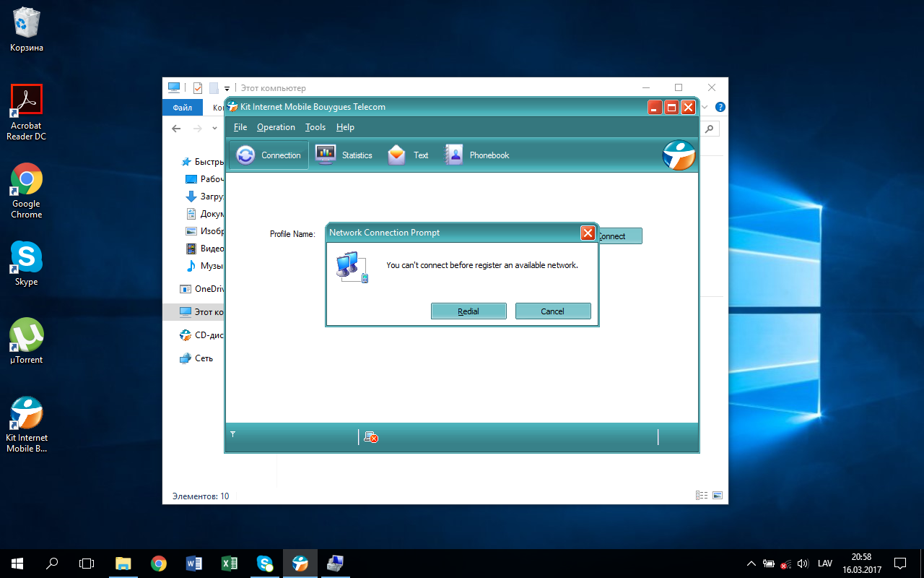This screenshot has width=924, height=578.
Task: Click the disconnected network status icon
Action: tap(371, 437)
